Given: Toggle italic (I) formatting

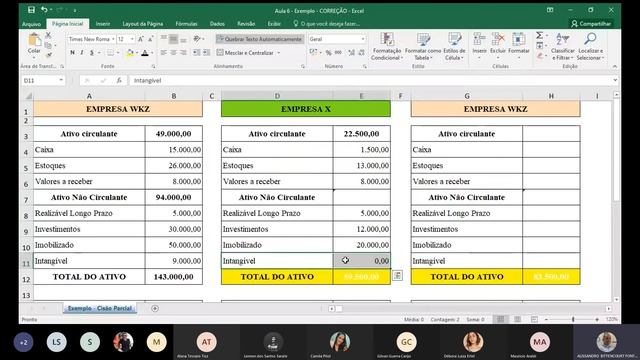Looking at the screenshot, I should click(82, 53).
